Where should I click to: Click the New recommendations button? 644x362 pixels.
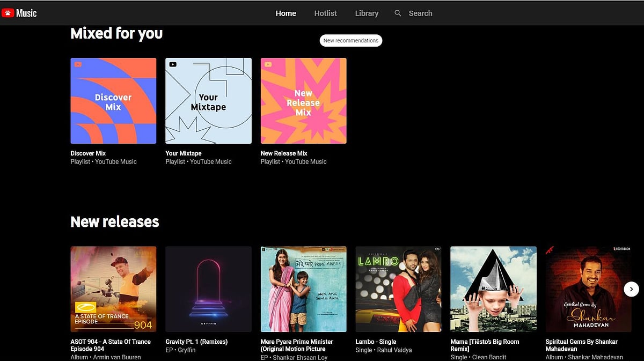(351, 41)
